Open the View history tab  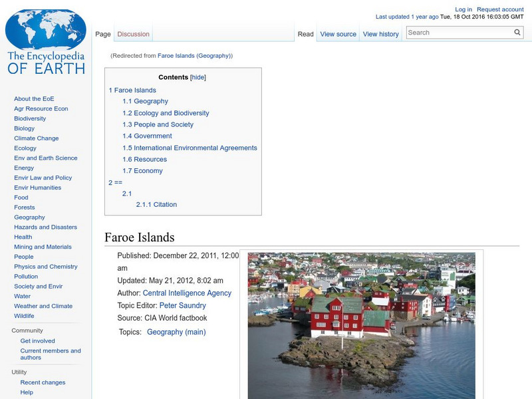pyautogui.click(x=380, y=33)
